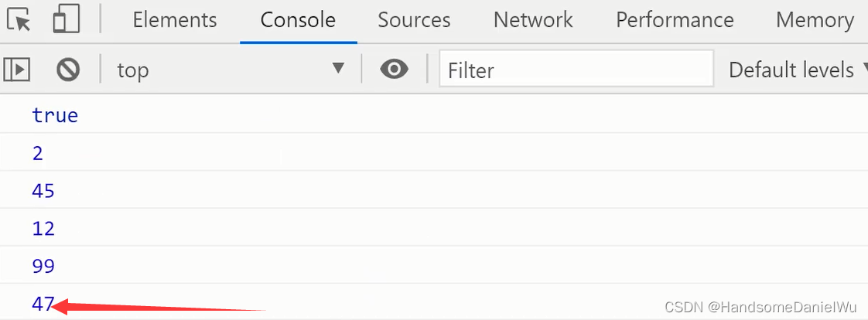Click the console output value 99

tap(43, 267)
